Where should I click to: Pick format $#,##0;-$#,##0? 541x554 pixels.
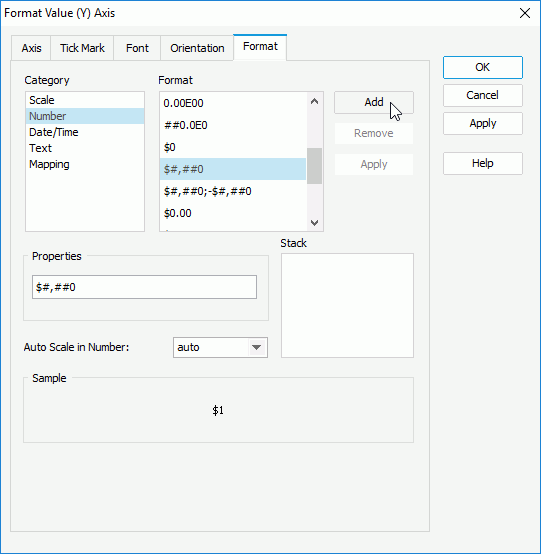pos(233,191)
